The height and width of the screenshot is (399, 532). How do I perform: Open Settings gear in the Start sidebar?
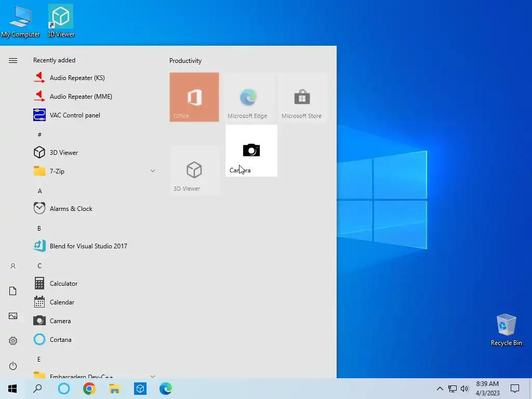point(13,341)
